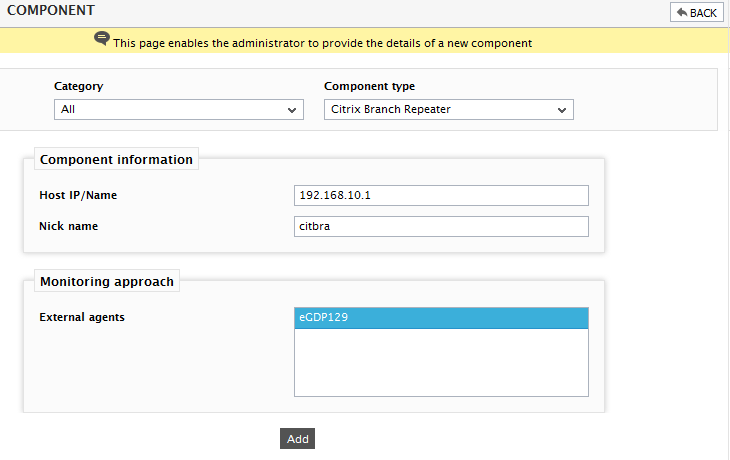Screen dimensions: 730x460
Task: Click the back arrow icon
Action: tap(682, 12)
